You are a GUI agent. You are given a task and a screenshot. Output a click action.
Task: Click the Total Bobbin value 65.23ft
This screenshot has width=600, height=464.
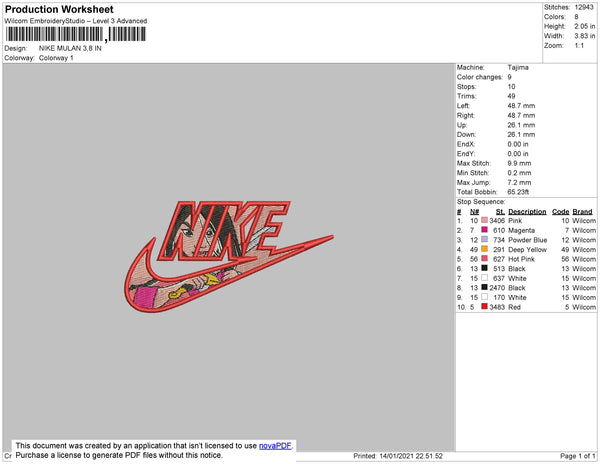[x=518, y=192]
